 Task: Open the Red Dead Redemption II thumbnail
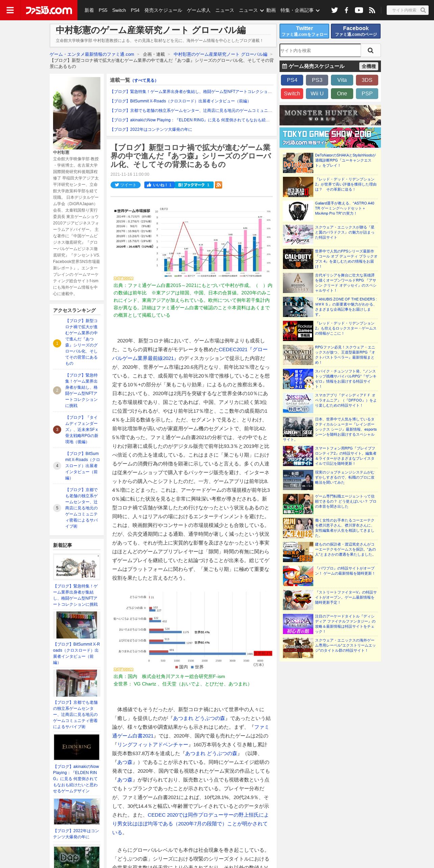click(x=298, y=187)
